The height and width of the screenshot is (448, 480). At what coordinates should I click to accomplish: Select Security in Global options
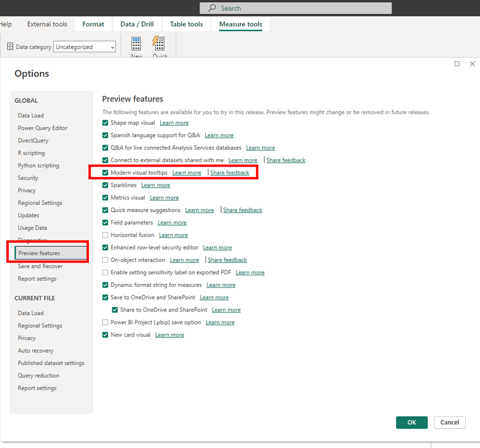(x=28, y=178)
